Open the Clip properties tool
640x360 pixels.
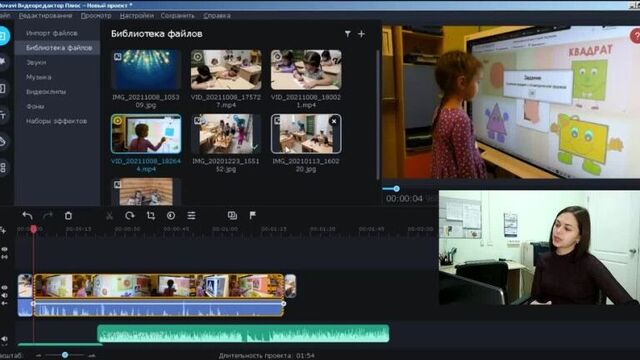click(191, 216)
